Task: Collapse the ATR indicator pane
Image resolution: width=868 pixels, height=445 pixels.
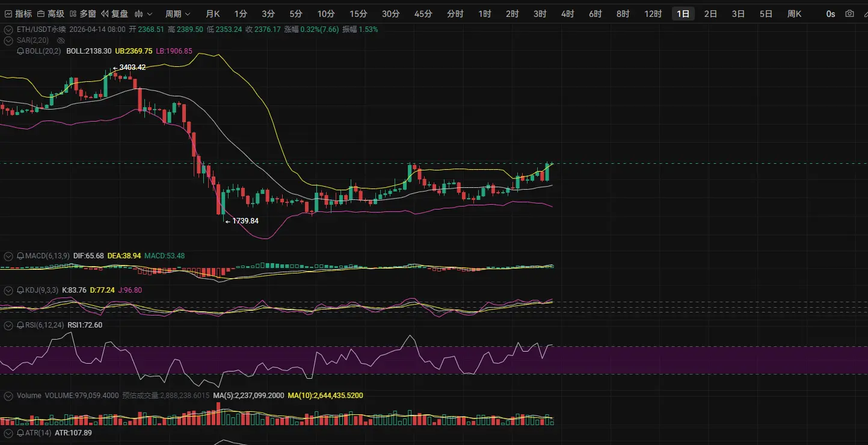Action: 8,433
